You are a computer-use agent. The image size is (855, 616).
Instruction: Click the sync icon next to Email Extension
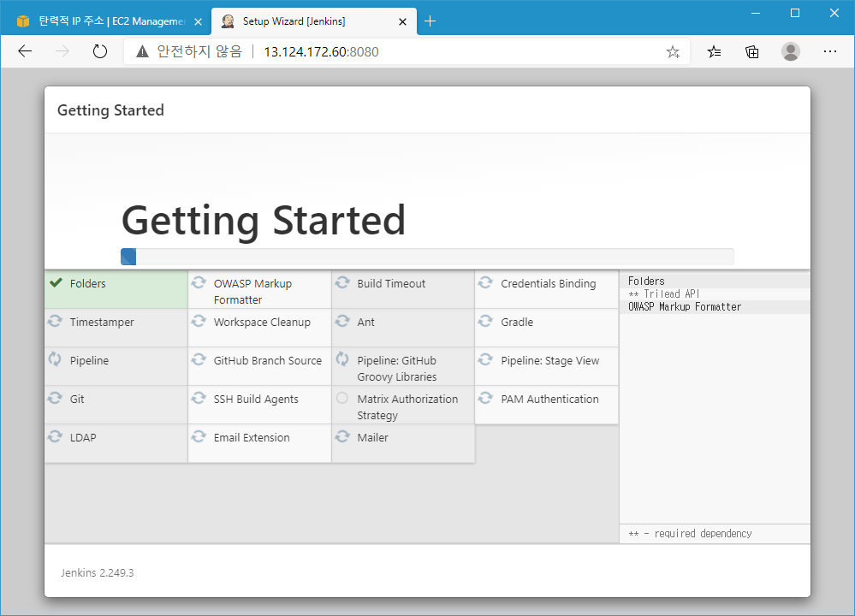pyautogui.click(x=199, y=436)
